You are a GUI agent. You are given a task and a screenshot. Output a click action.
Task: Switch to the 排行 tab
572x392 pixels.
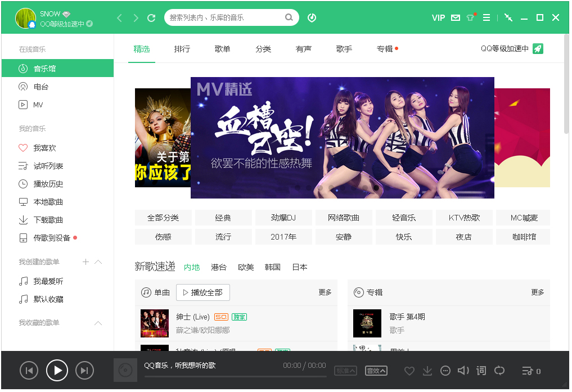(x=182, y=49)
